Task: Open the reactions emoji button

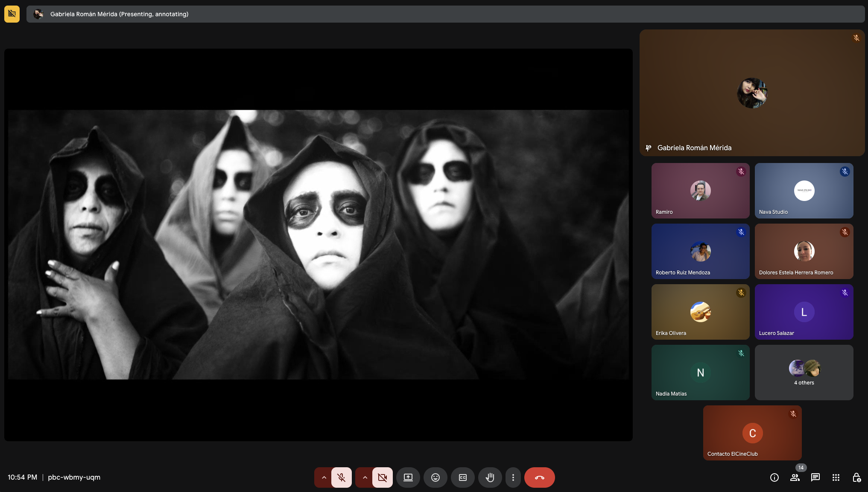Action: [x=435, y=477]
